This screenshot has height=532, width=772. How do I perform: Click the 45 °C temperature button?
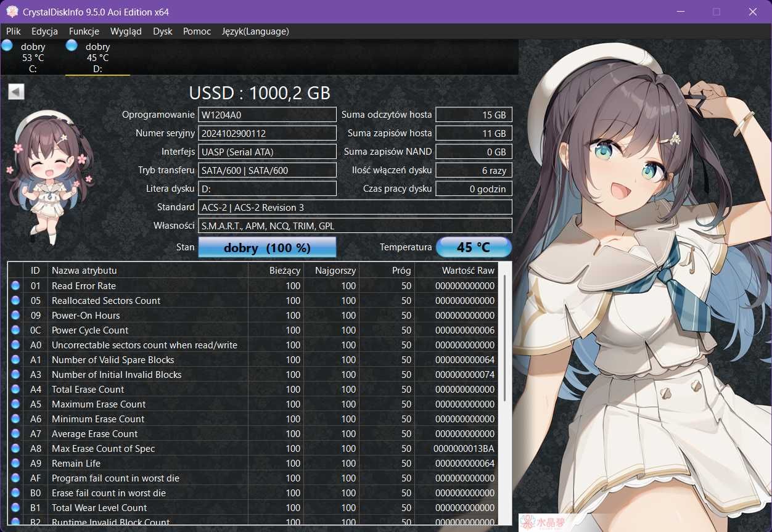tap(474, 247)
